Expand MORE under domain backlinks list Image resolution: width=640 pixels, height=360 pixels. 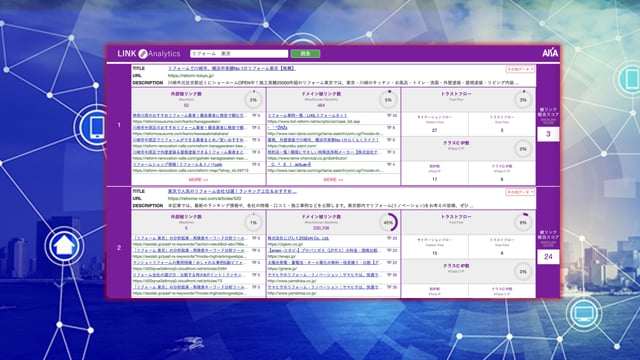click(333, 180)
